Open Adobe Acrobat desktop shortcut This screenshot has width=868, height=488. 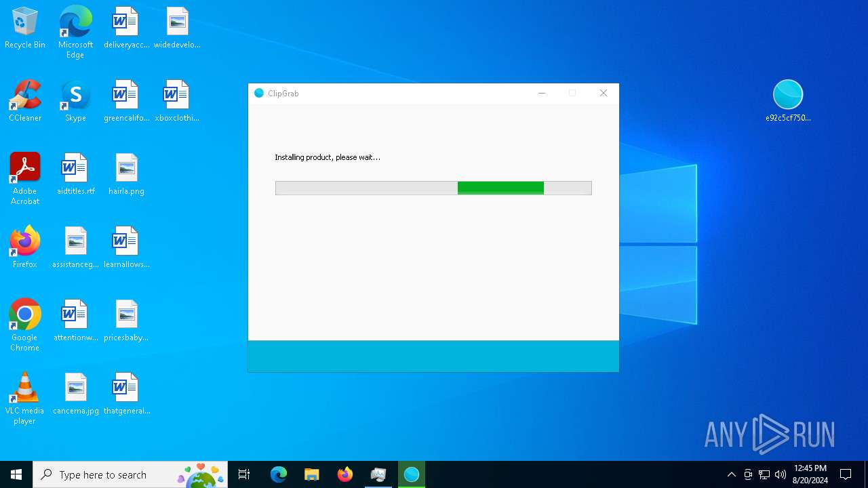click(x=25, y=179)
